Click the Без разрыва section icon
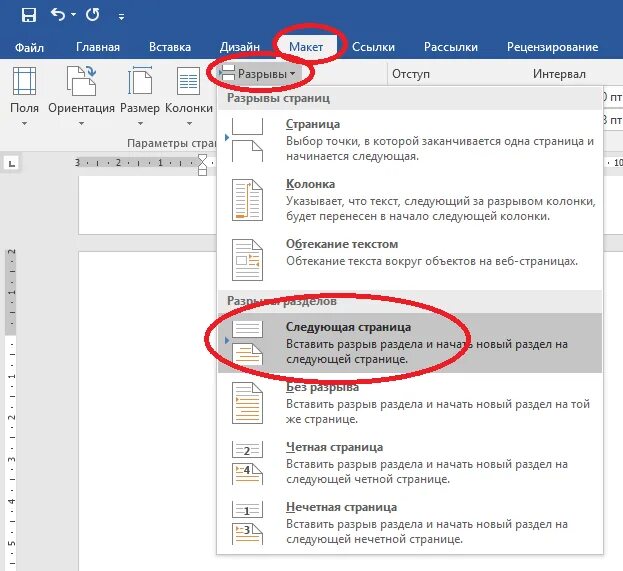This screenshot has width=623, height=571. click(x=247, y=403)
